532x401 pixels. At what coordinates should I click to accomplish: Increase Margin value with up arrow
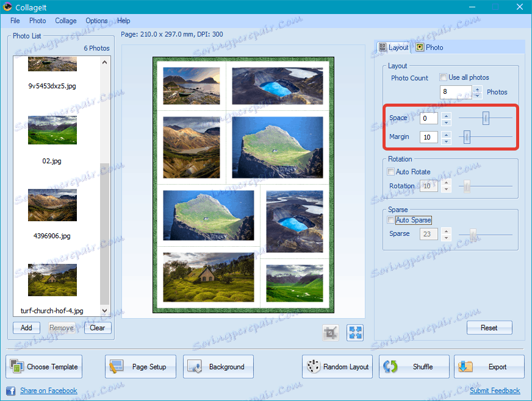446,134
